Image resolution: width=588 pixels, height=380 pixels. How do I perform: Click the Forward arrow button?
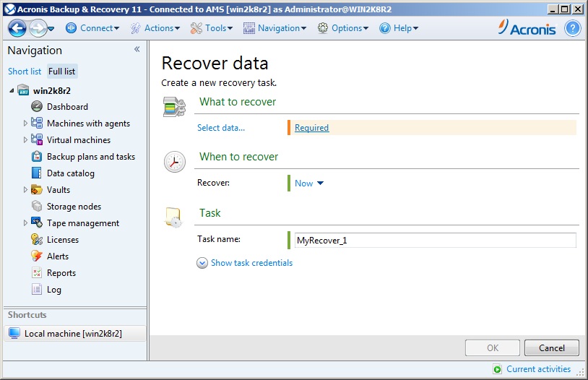click(x=38, y=28)
